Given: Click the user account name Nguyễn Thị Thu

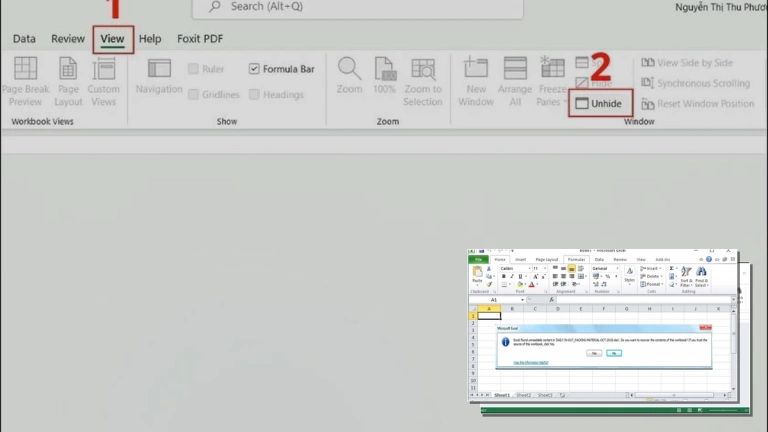Looking at the screenshot, I should point(721,7).
